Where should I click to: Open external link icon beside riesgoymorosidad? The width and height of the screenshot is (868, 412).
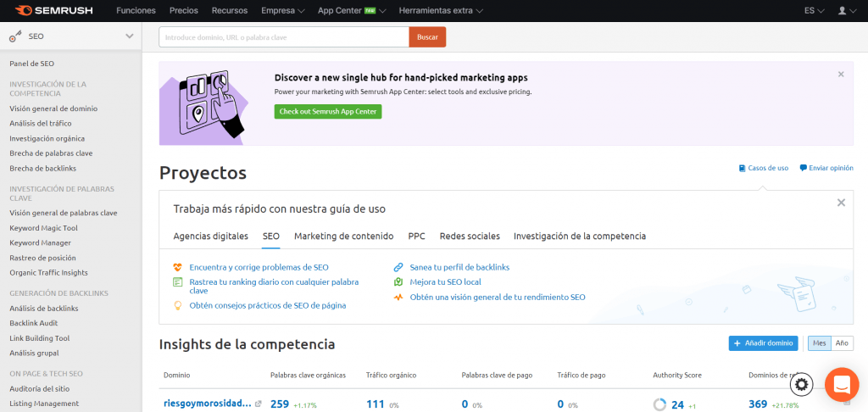258,404
